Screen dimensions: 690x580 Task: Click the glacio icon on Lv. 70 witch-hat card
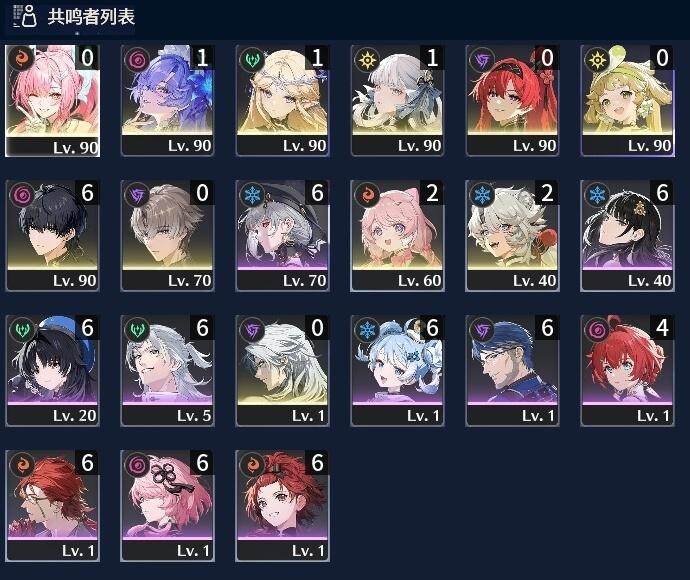click(252, 194)
